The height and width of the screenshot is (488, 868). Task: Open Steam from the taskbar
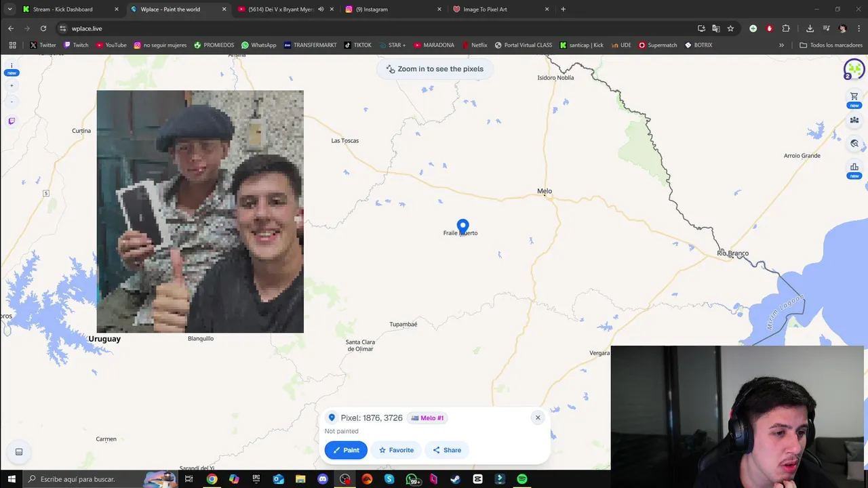[x=456, y=479]
